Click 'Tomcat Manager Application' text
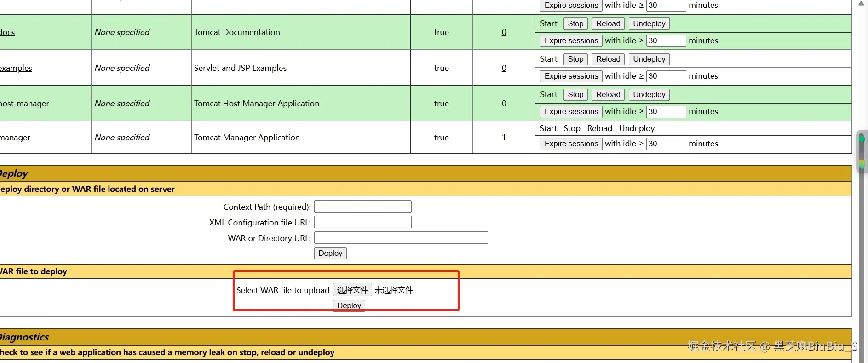 pyautogui.click(x=247, y=138)
